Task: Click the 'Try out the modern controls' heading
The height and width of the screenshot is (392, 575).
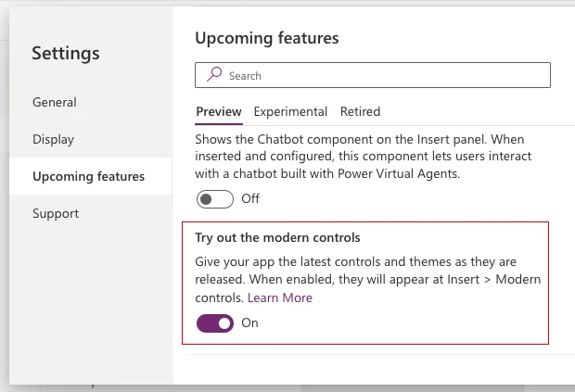Action: coord(277,238)
